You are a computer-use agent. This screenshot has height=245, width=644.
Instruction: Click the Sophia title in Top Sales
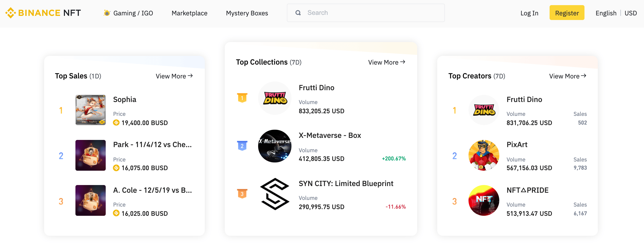[x=125, y=99]
